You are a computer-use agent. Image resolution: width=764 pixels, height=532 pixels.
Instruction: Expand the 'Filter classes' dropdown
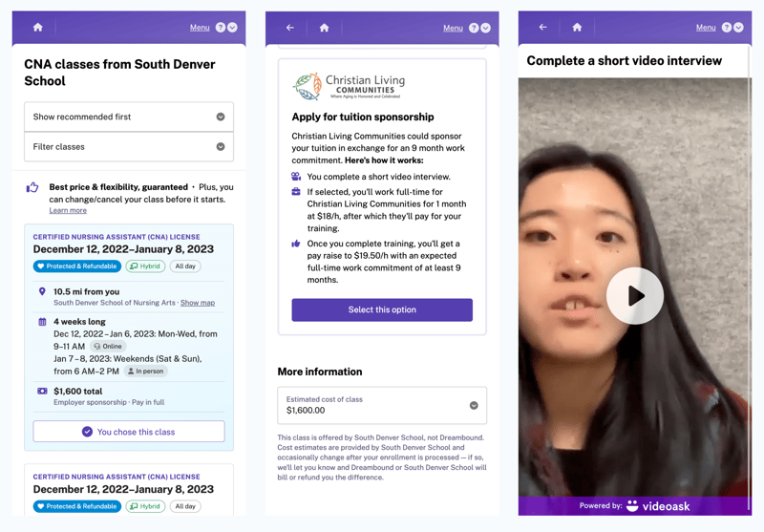coord(129,147)
